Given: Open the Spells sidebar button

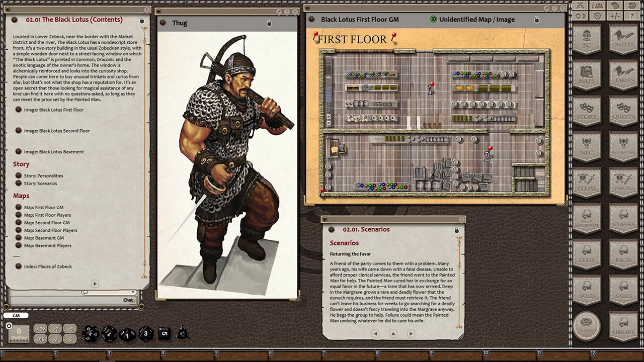Looking at the screenshot, I should pyautogui.click(x=623, y=290).
